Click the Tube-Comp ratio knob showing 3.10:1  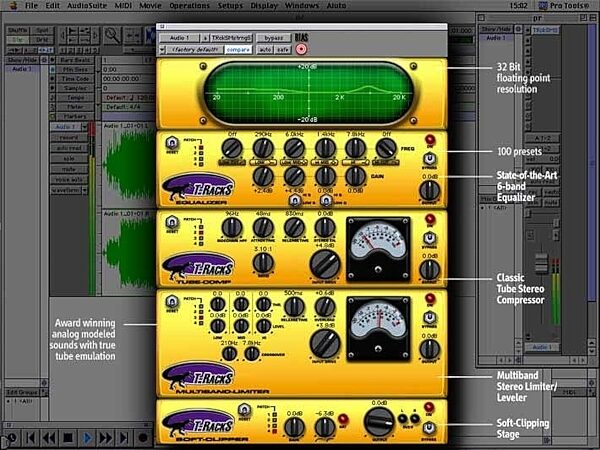[263, 263]
